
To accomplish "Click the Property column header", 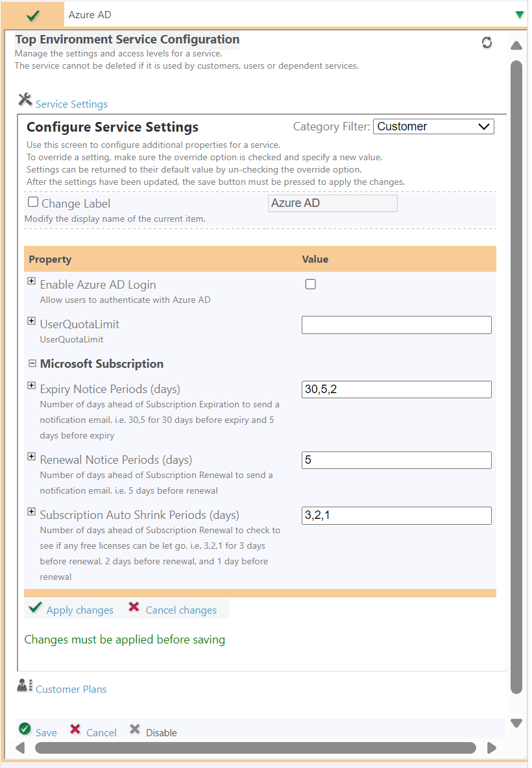I will 50,259.
